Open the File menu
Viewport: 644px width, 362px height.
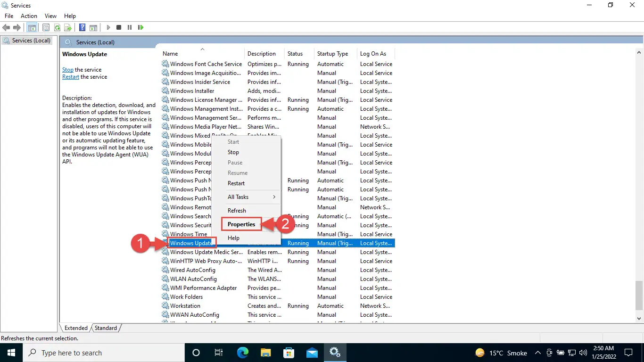9,16
